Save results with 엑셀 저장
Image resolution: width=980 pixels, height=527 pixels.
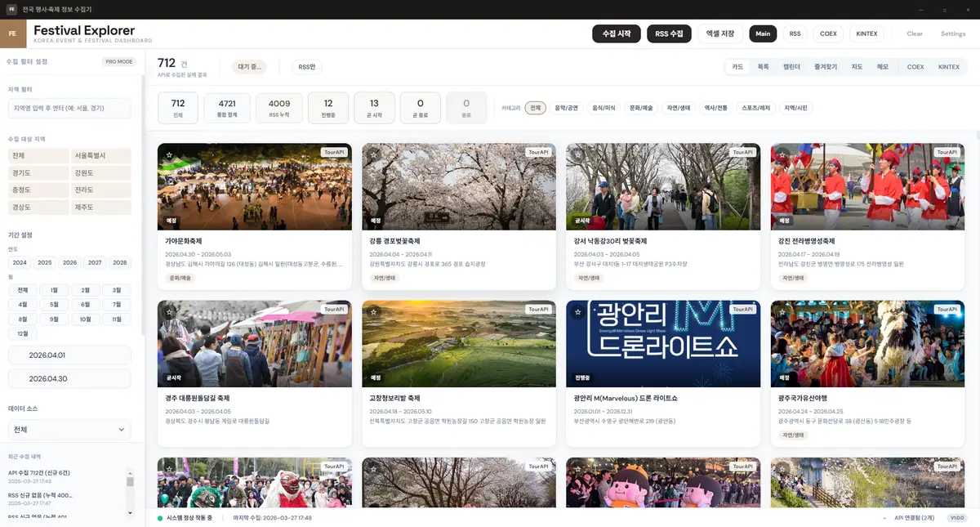coord(720,33)
